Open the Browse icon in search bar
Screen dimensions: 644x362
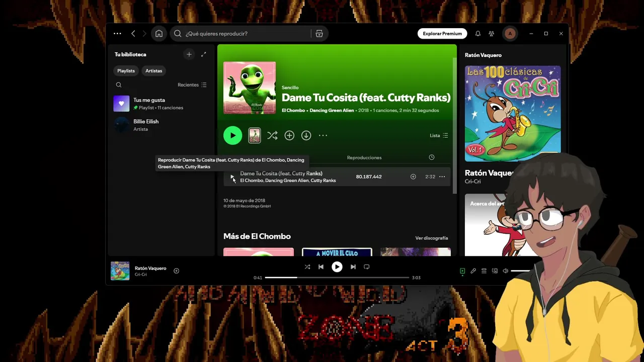319,34
